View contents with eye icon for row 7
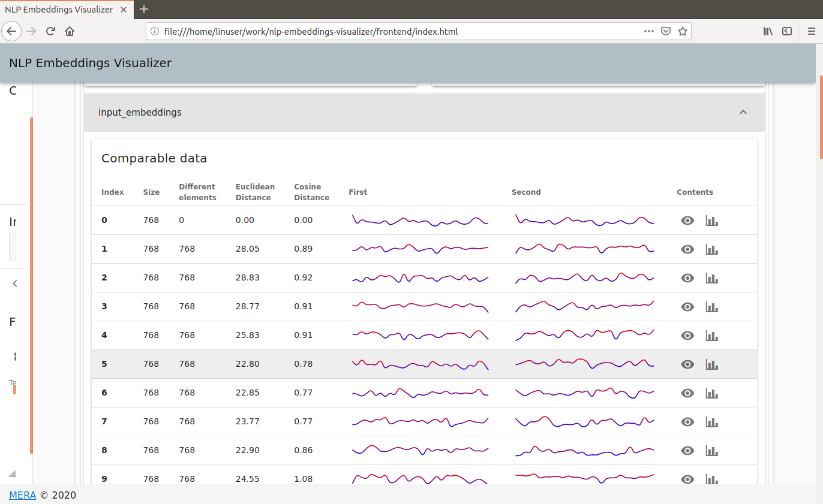 (x=687, y=422)
